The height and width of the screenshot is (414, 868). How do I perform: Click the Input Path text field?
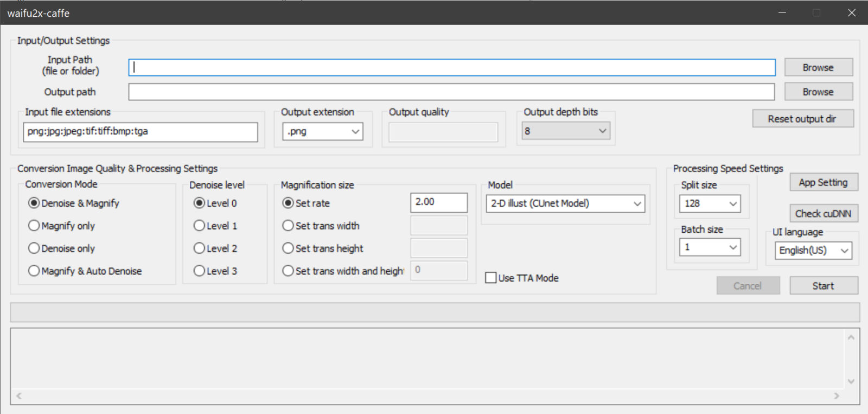[451, 67]
